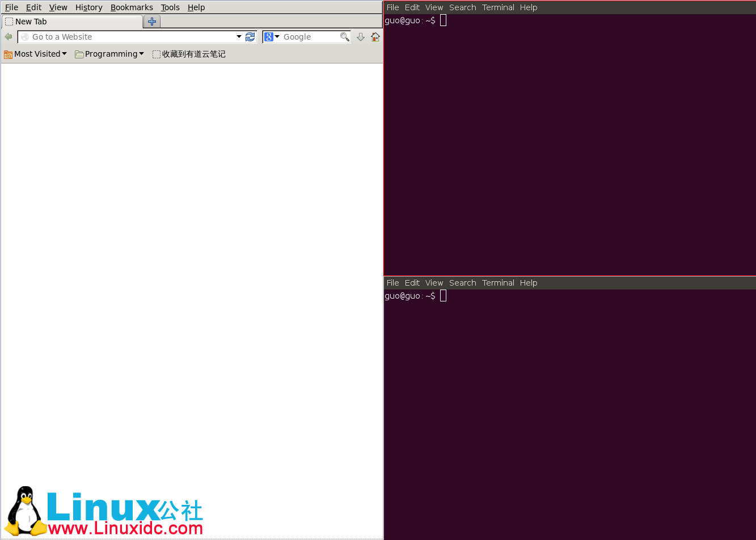Navigate back with the back arrow
This screenshot has width=756, height=540.
pyautogui.click(x=8, y=36)
